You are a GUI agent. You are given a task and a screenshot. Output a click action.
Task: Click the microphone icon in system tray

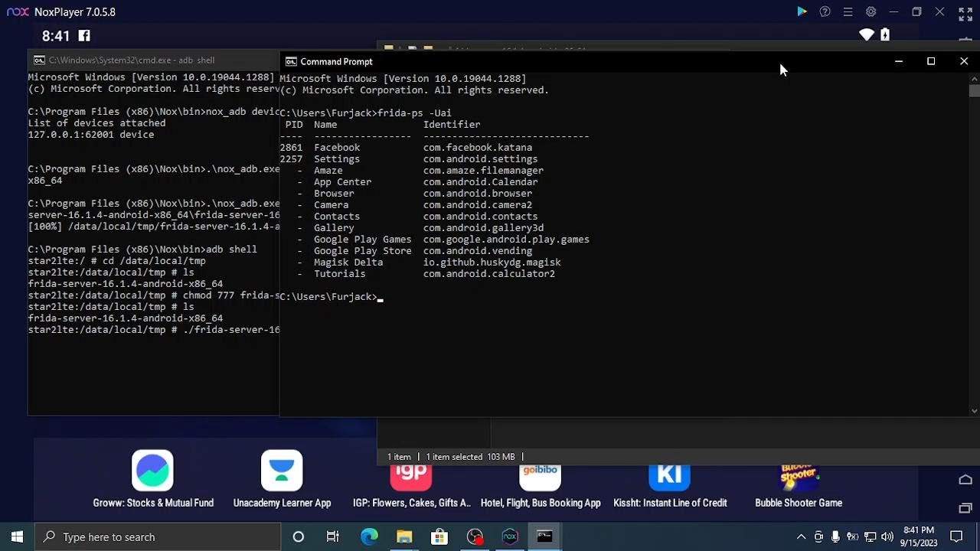tap(835, 536)
